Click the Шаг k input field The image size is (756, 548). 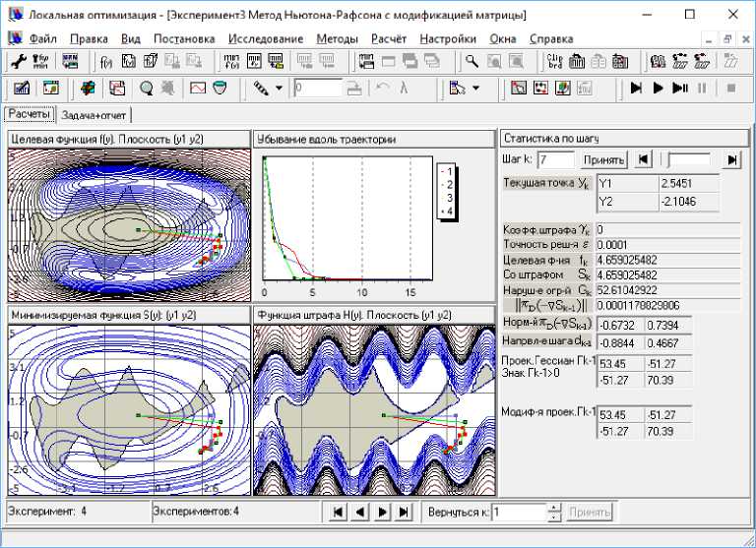[x=555, y=159]
